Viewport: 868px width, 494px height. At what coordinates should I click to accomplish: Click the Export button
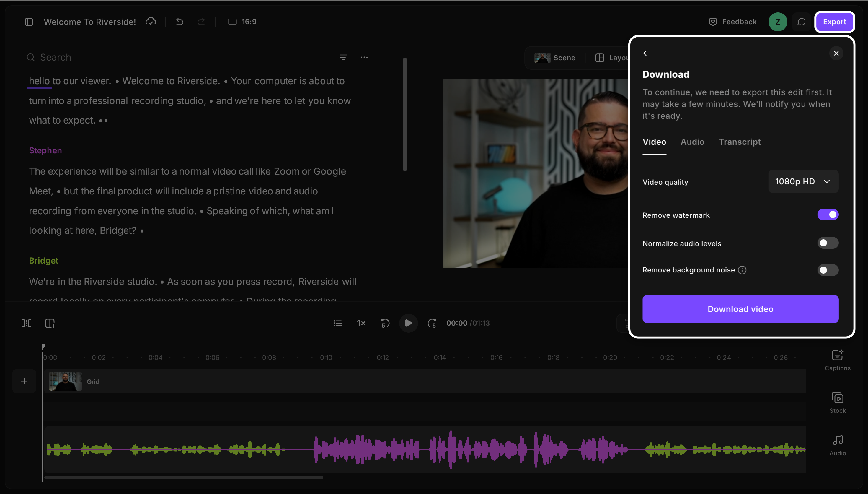(x=834, y=22)
